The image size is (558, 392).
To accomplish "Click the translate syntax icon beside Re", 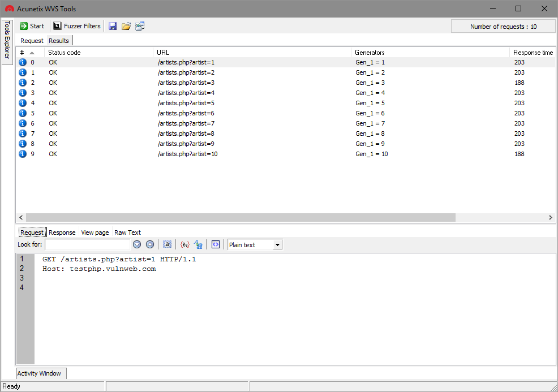I will [x=198, y=244].
